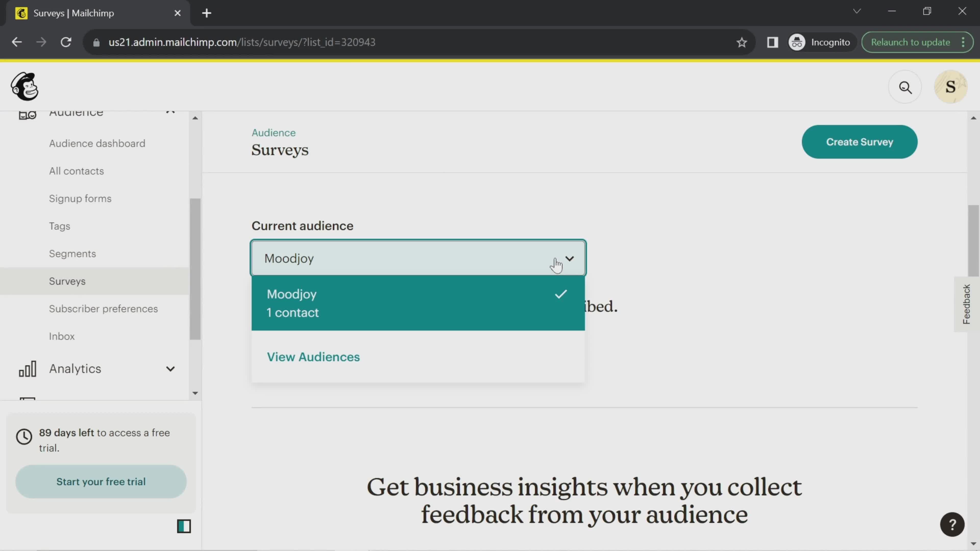This screenshot has width=980, height=551.
Task: Click the Incognito browser icon
Action: [798, 42]
